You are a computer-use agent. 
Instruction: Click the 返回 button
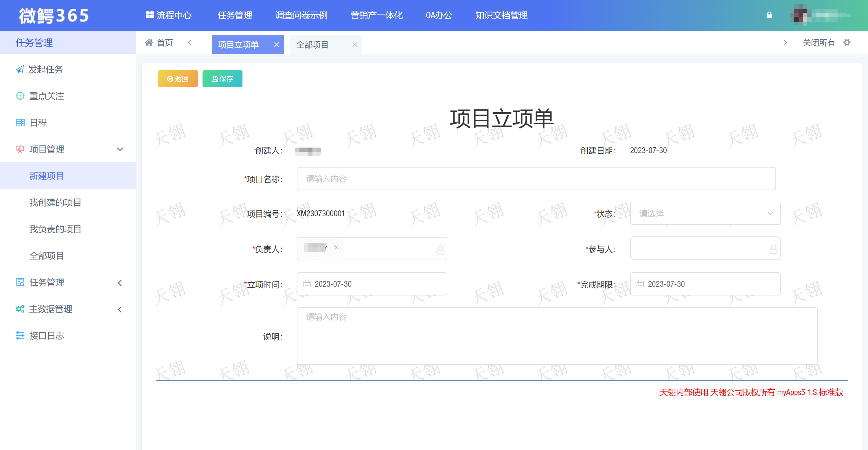(x=178, y=79)
